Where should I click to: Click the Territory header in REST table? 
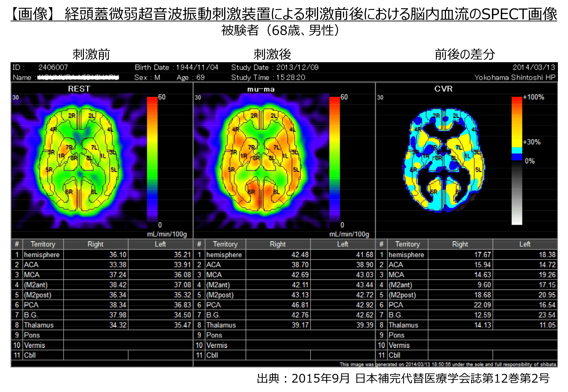coord(43,244)
